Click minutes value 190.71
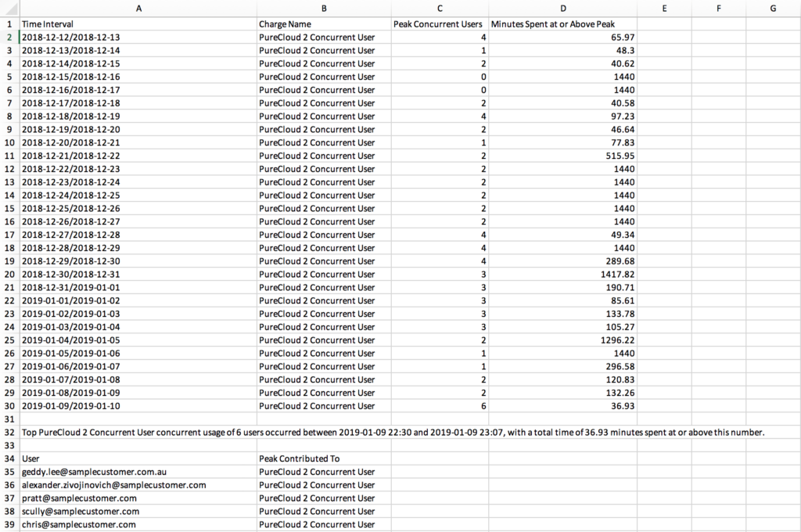 [563, 287]
